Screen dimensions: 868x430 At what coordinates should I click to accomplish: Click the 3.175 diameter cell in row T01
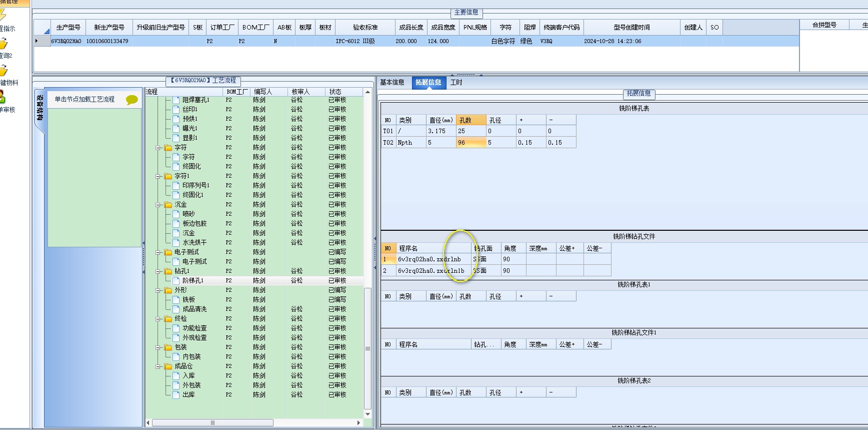(441, 131)
